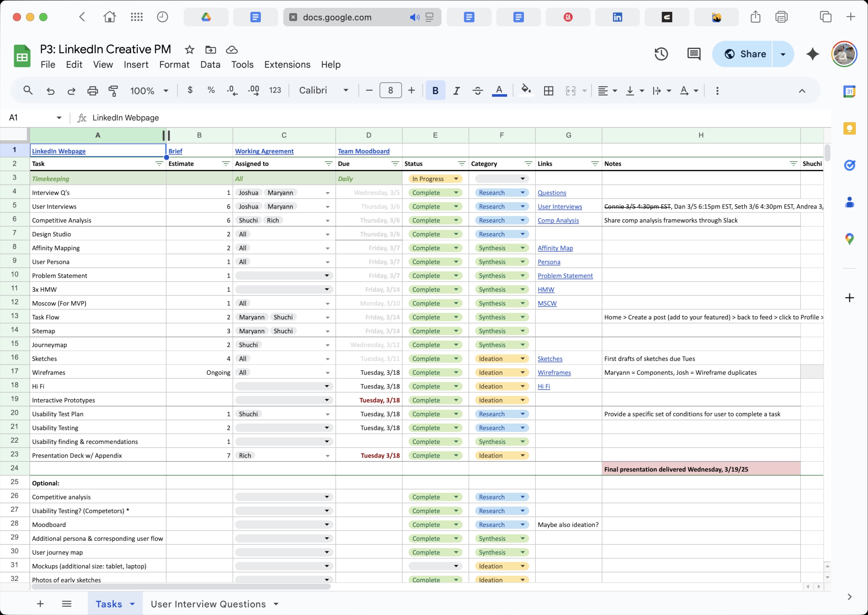868x615 pixels.
Task: Click the redo arrow in toolbar
Action: [x=71, y=91]
